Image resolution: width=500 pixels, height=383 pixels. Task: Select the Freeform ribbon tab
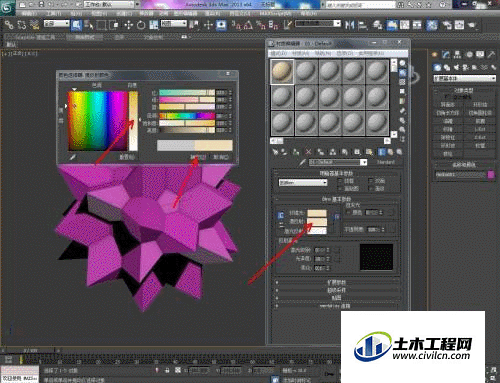[84, 38]
